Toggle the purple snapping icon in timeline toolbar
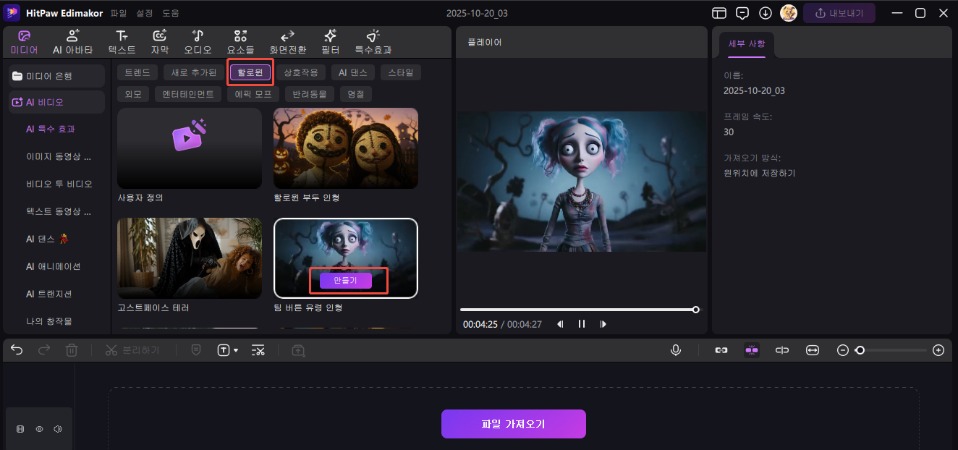This screenshot has height=450, width=958. (751, 350)
